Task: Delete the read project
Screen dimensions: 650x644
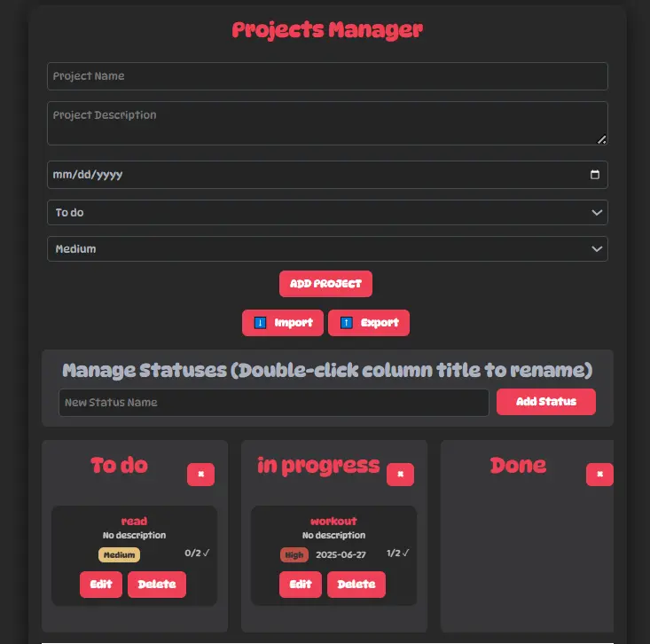Action: tap(157, 585)
